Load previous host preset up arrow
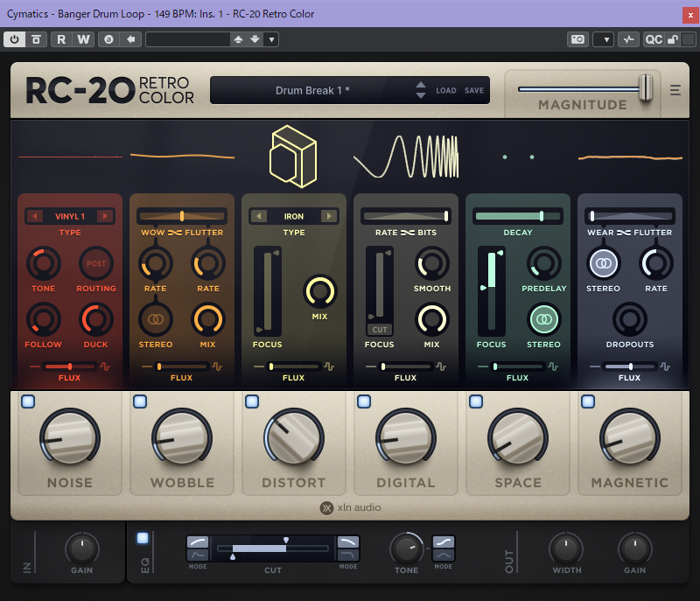This screenshot has height=601, width=700. [x=238, y=39]
